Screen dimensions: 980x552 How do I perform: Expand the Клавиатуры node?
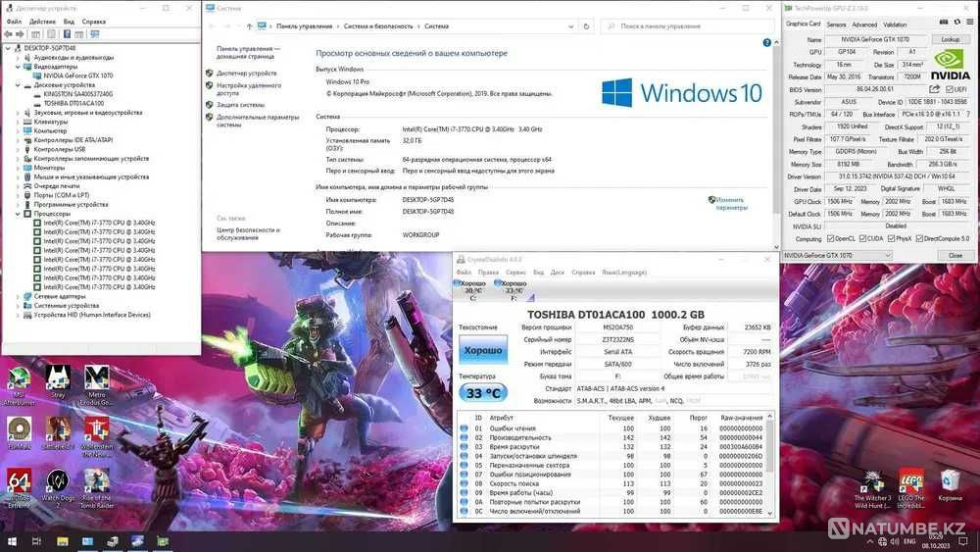[x=18, y=122]
